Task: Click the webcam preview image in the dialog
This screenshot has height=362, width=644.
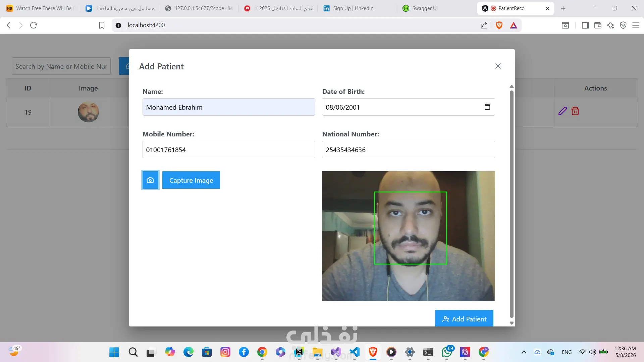Action: point(409,236)
